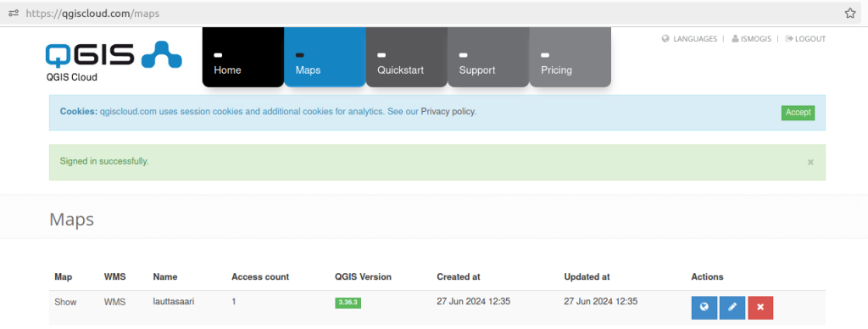The width and height of the screenshot is (868, 329).
Task: Open map in viewer with globe button
Action: click(704, 308)
